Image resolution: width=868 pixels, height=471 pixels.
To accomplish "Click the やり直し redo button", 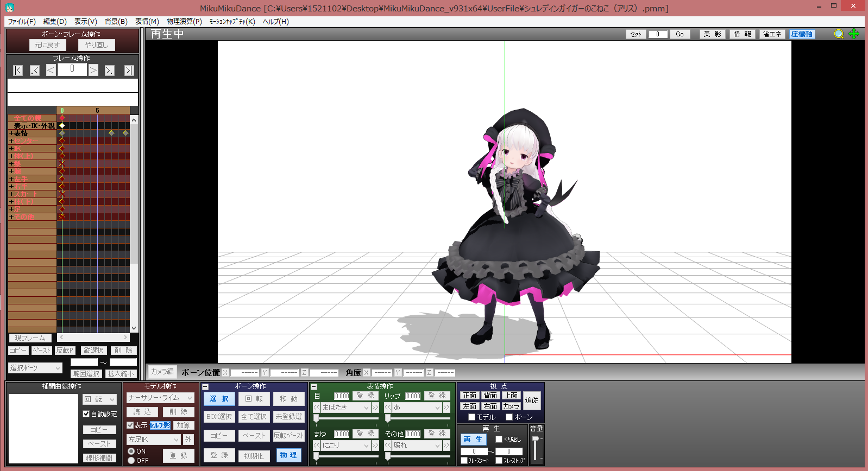I will point(97,45).
